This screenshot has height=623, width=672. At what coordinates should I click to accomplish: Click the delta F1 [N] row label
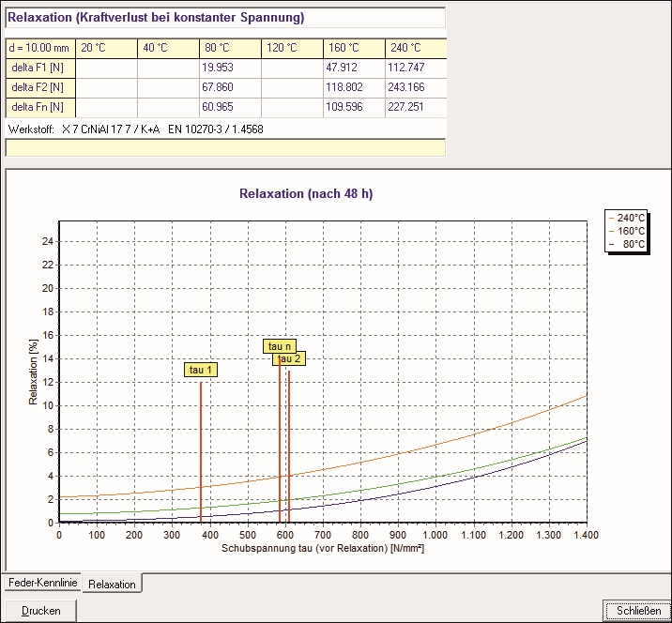[x=40, y=68]
